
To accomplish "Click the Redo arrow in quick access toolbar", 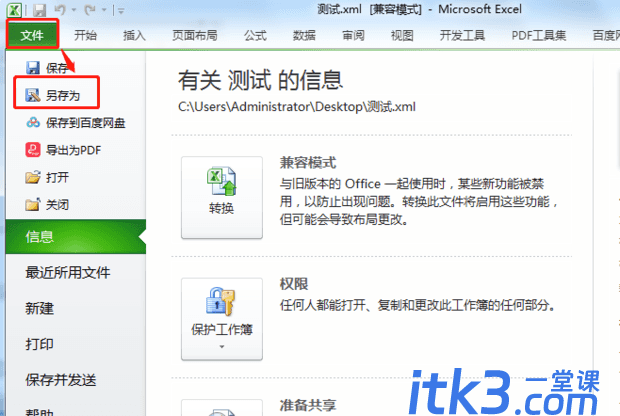I will coord(90,10).
